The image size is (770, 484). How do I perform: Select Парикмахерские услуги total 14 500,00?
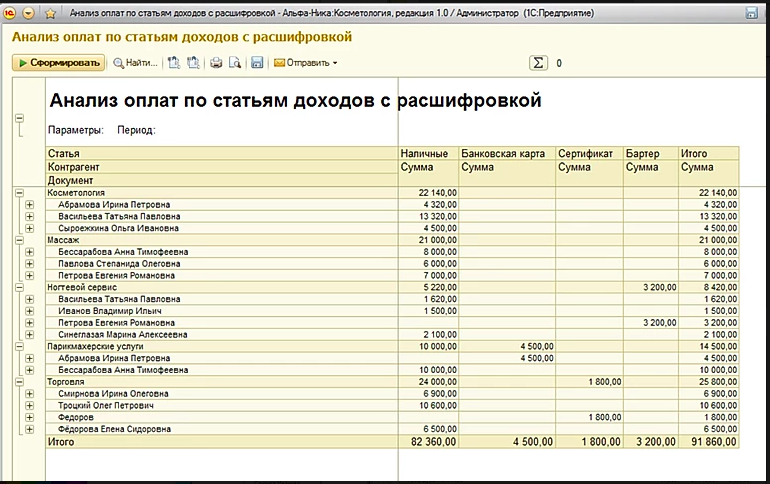(709, 346)
